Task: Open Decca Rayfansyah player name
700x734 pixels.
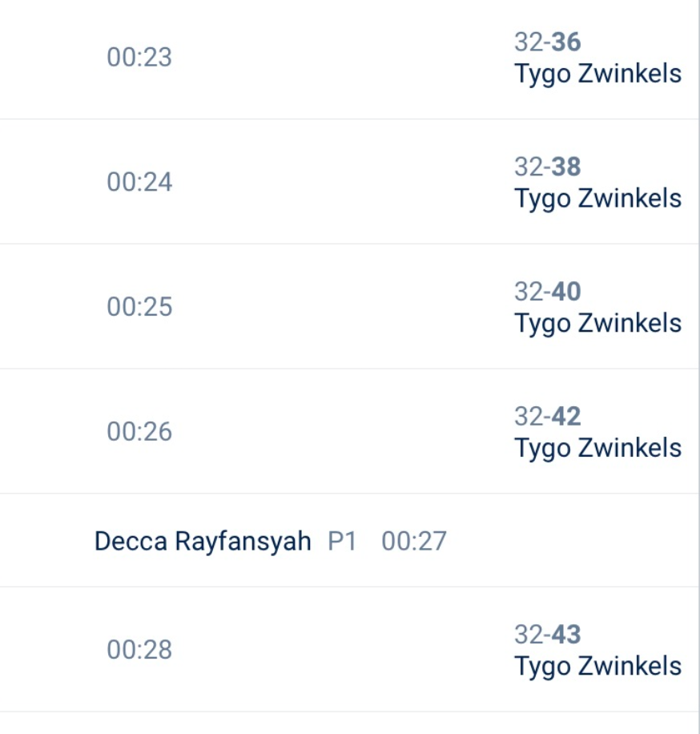Action: tap(203, 542)
